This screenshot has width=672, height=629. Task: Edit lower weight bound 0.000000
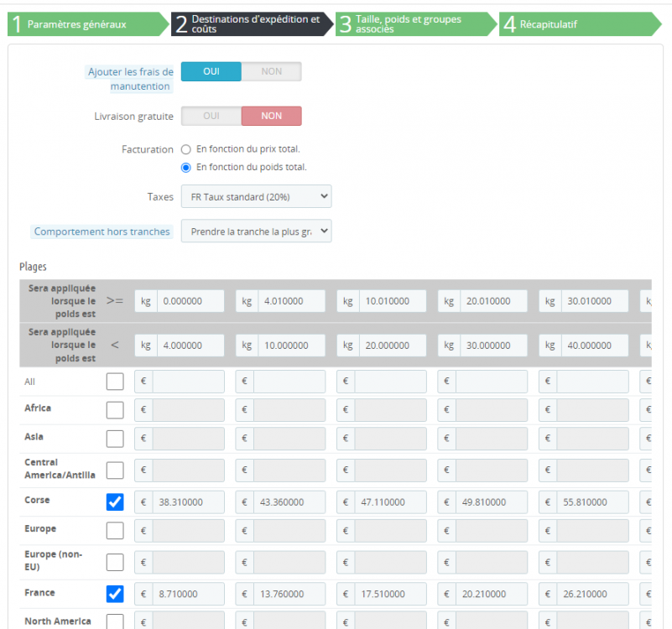(190, 301)
